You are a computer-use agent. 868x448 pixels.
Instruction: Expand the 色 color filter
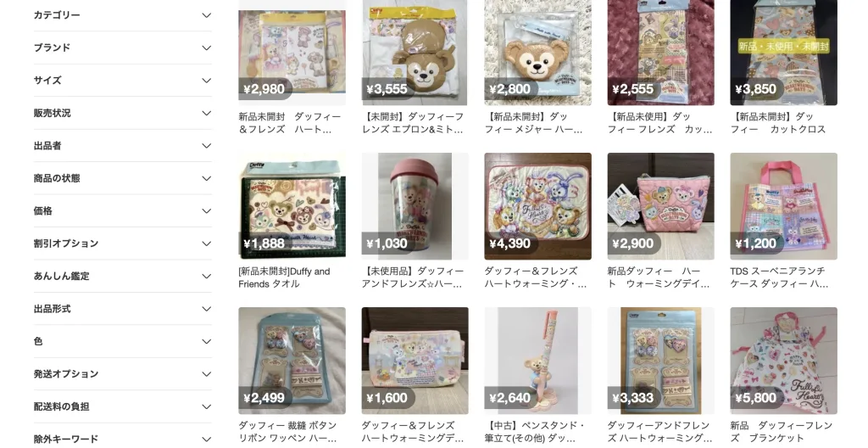122,342
